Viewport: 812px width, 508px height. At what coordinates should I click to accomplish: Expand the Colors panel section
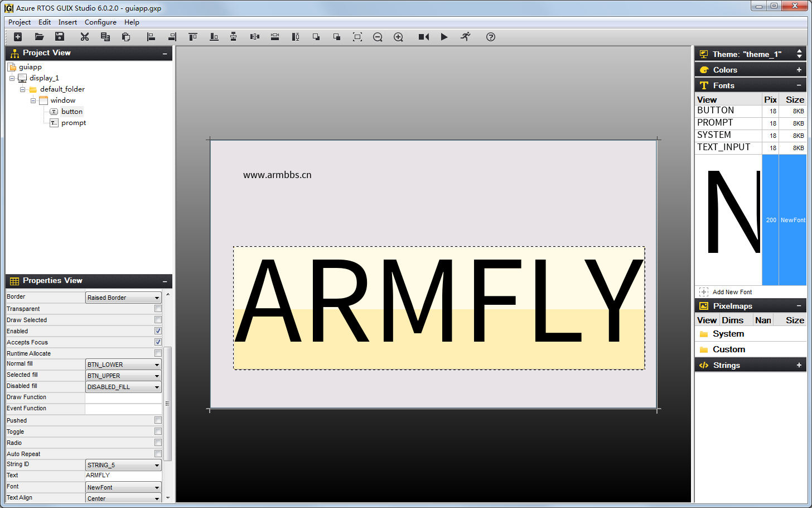[x=799, y=70]
